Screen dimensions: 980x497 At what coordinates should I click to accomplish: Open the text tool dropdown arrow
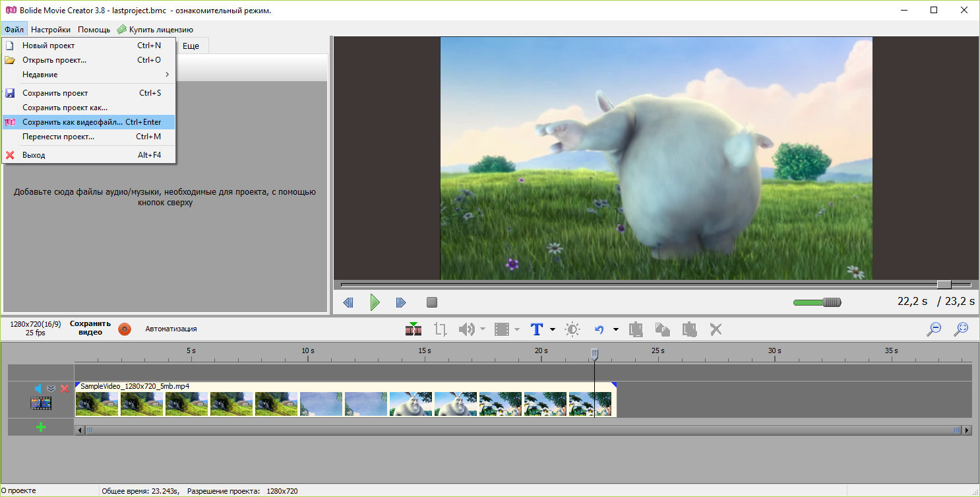553,329
